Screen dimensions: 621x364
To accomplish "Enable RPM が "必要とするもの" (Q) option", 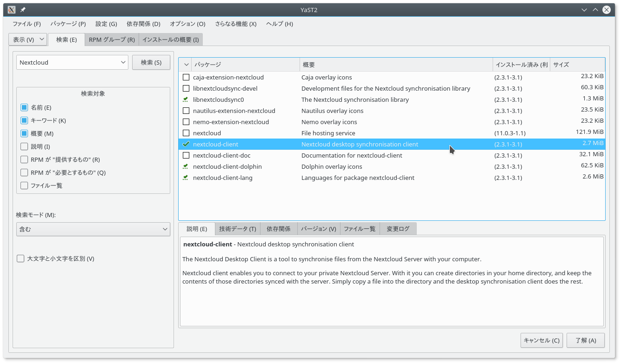I will (24, 172).
